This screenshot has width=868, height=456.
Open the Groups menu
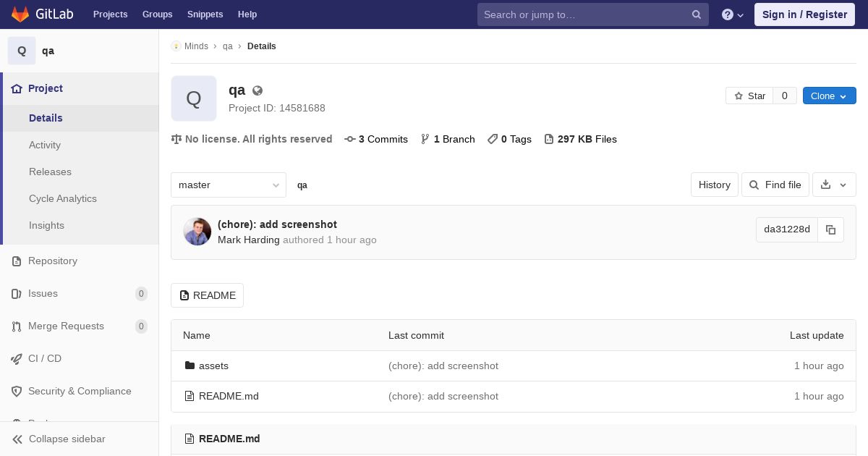157,14
